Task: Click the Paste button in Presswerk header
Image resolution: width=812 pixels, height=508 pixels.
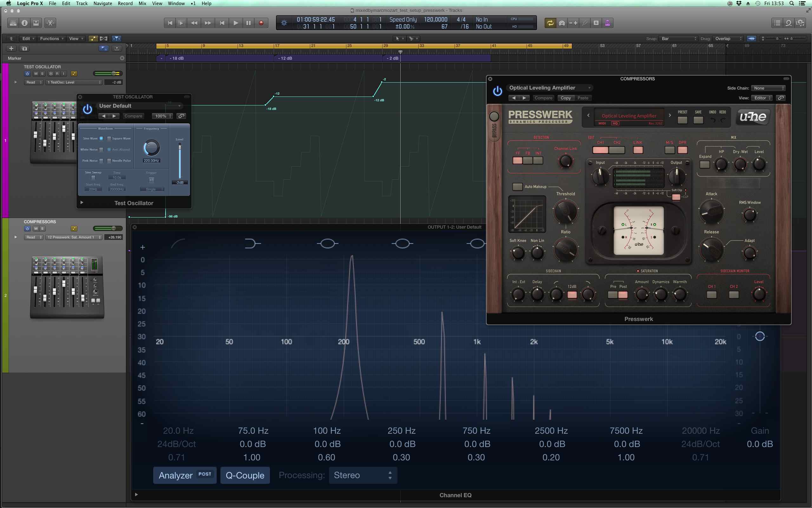Action: point(583,98)
